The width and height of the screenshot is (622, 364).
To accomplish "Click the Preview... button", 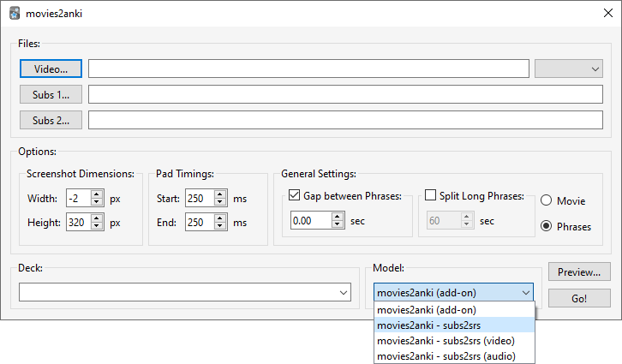I will point(579,272).
